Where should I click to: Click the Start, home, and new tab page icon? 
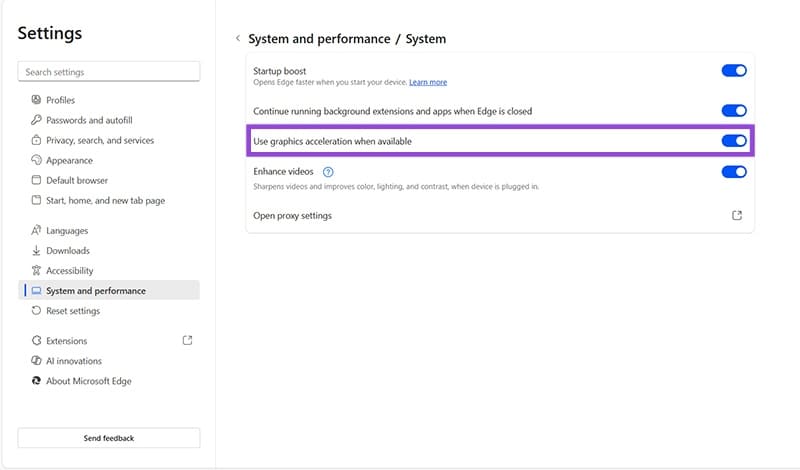pyautogui.click(x=36, y=200)
